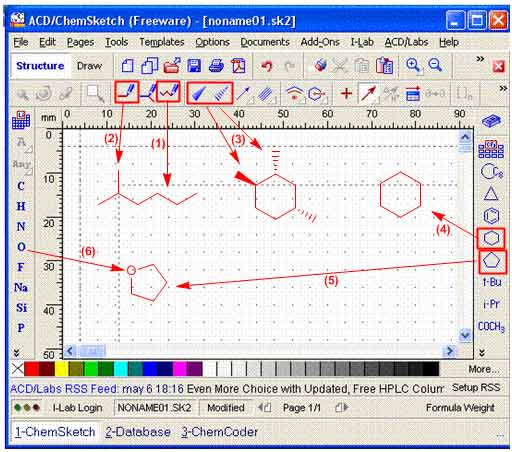Image resolution: width=512 pixels, height=452 pixels.
Task: Pick the magenta color swatch
Action: (x=180, y=369)
